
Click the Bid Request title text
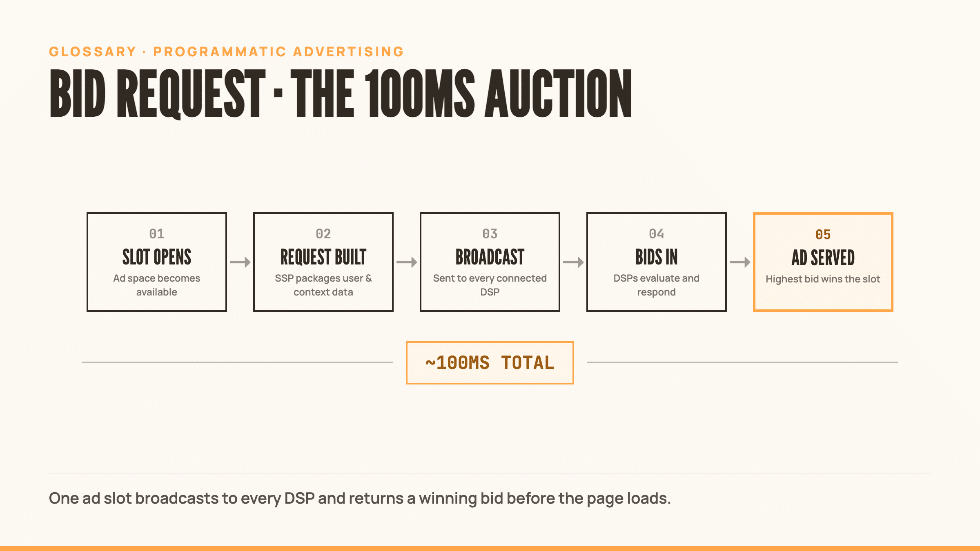(341, 94)
